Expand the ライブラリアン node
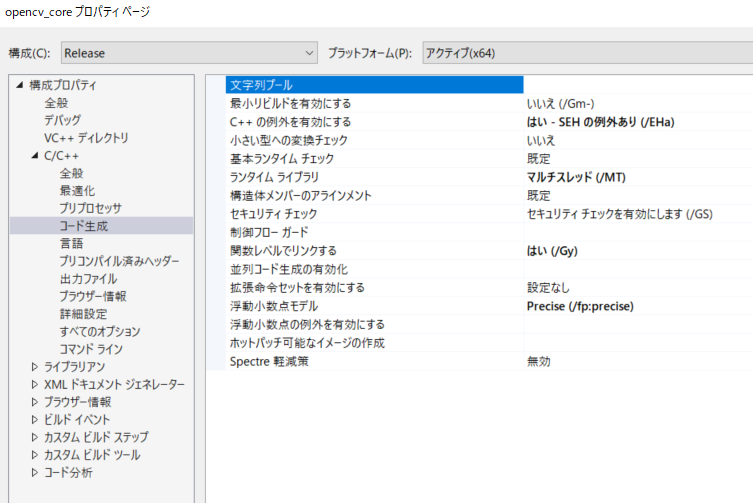This screenshot has width=753, height=503. click(35, 367)
